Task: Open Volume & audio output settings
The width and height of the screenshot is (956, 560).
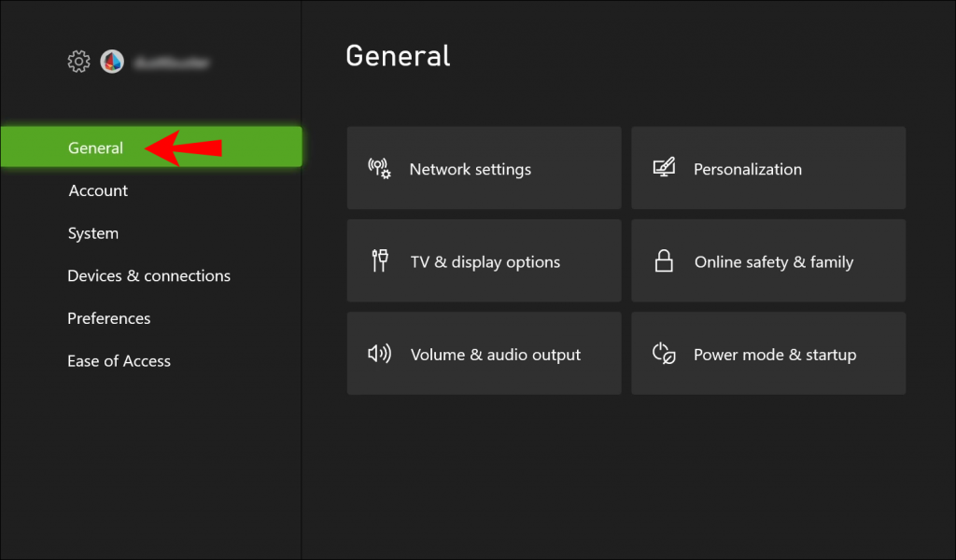Action: click(484, 353)
